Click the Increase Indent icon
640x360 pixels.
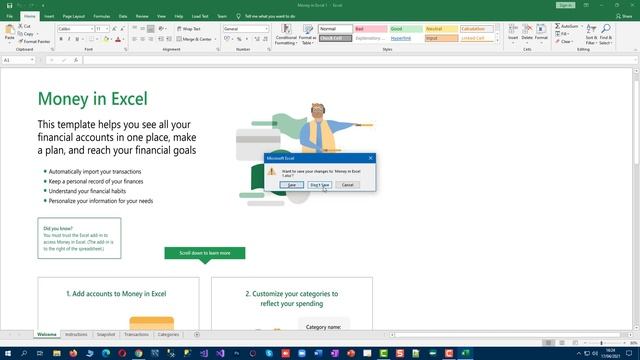pos(169,39)
